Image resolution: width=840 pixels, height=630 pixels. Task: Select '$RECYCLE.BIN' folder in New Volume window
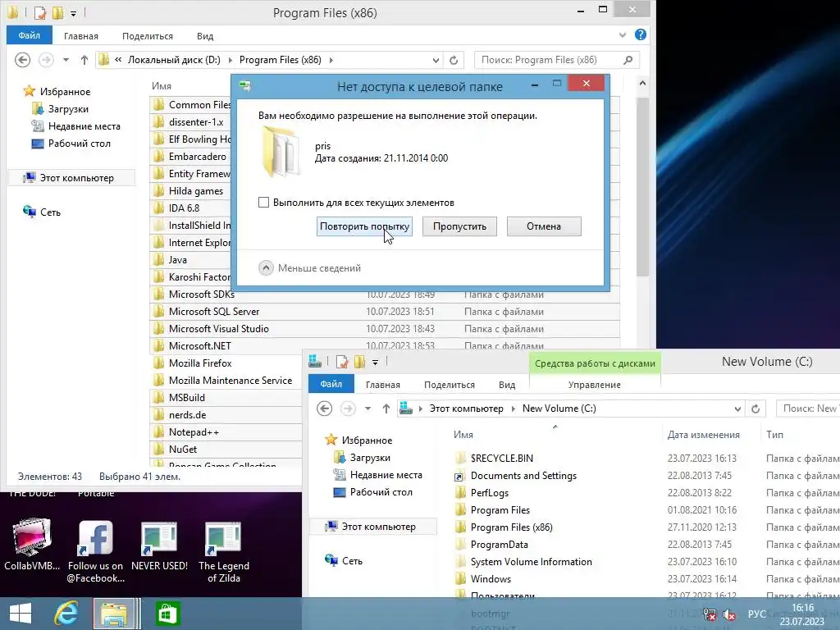tap(501, 458)
